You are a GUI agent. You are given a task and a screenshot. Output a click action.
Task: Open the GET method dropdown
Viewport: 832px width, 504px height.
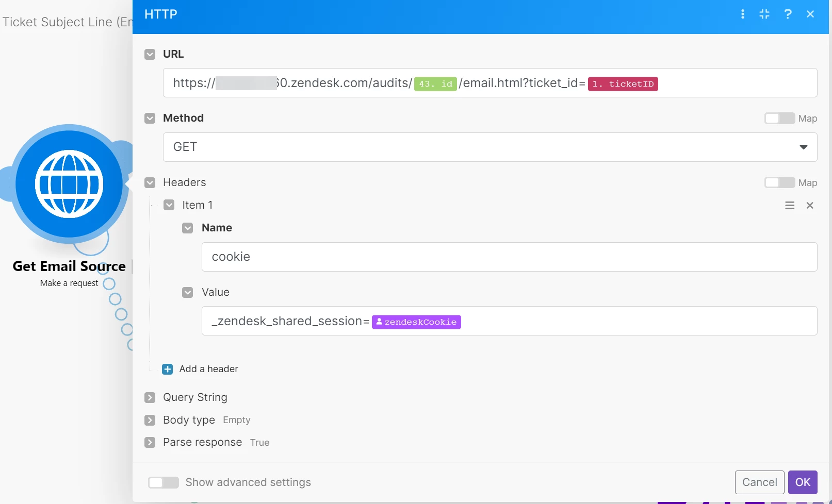click(490, 147)
